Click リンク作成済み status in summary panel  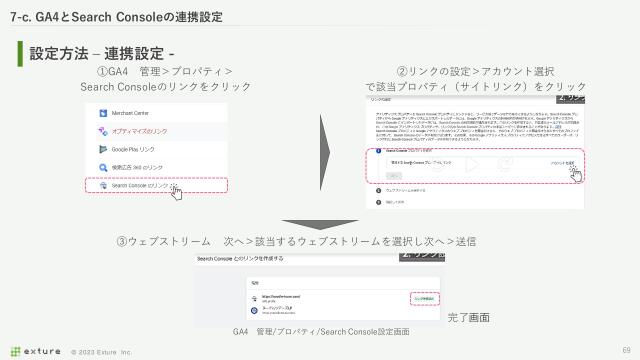[x=424, y=299]
